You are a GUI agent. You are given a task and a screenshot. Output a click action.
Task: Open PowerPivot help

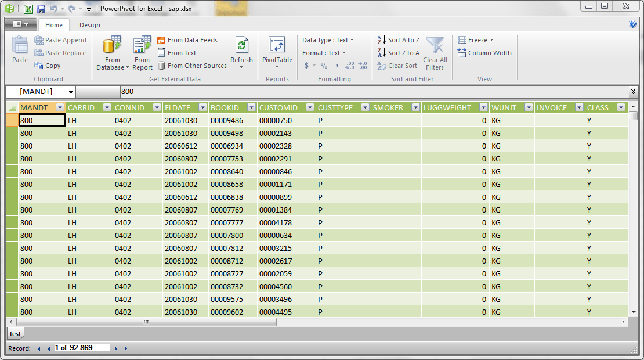(633, 24)
